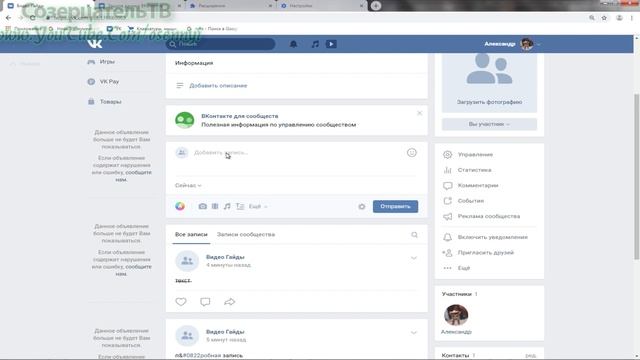Screen dimensions: 640x360
Task: Open post settings gear icon
Action: (362, 207)
